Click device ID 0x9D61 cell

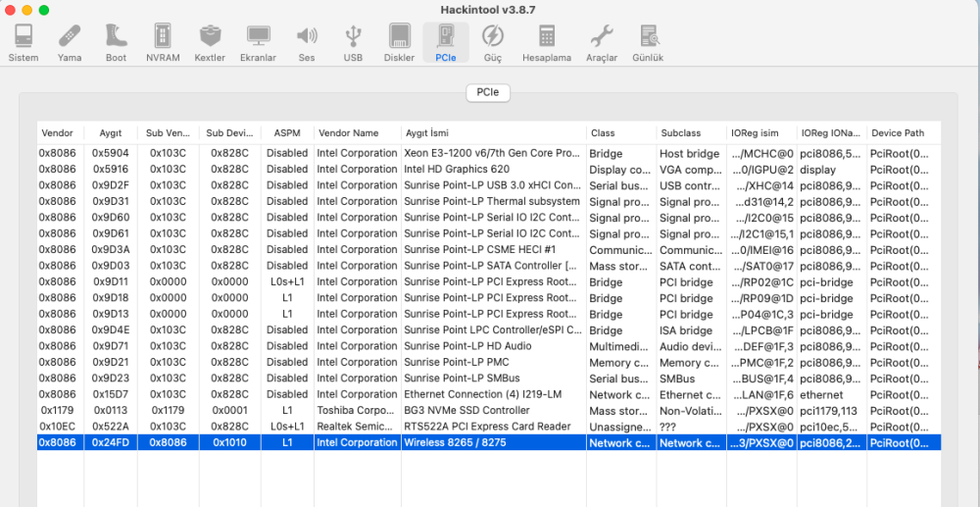[111, 233]
